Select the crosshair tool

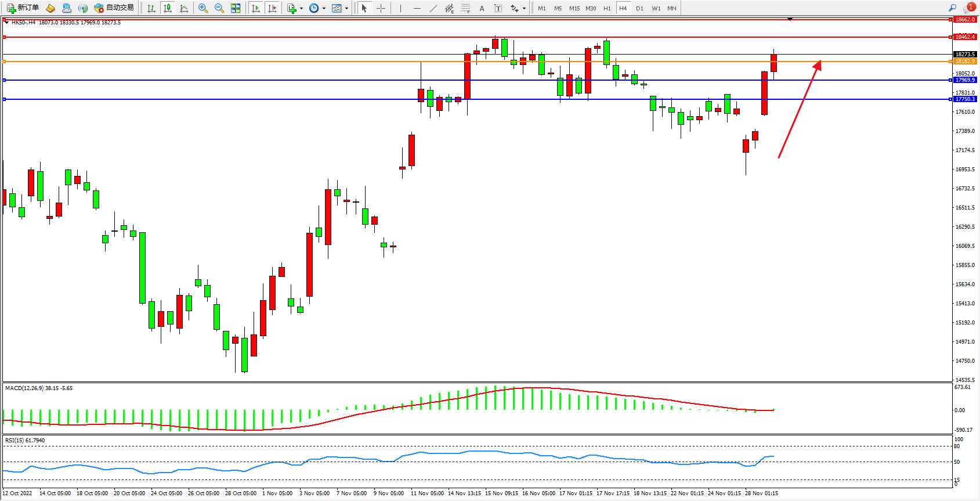pyautogui.click(x=381, y=8)
